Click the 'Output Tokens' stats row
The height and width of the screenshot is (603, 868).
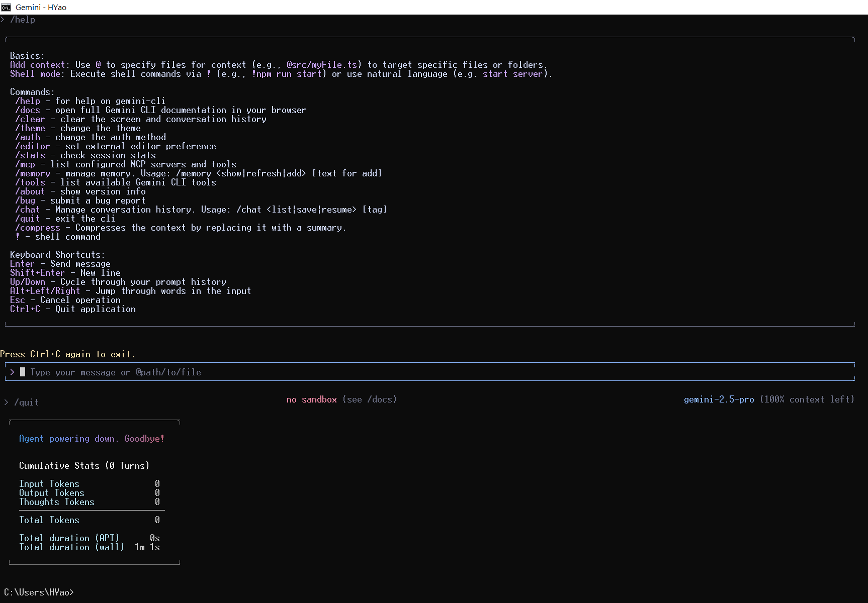90,493
